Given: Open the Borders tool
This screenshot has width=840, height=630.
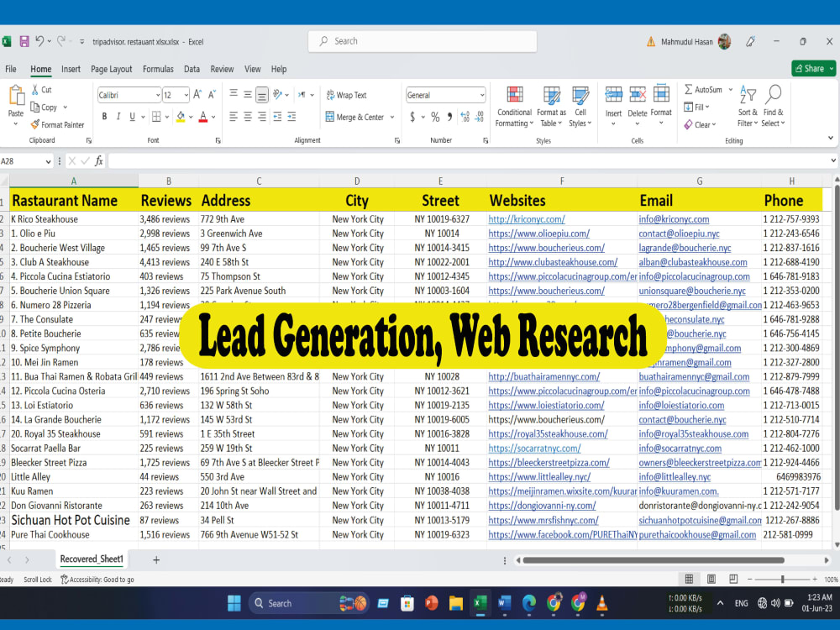Looking at the screenshot, I should 156,116.
